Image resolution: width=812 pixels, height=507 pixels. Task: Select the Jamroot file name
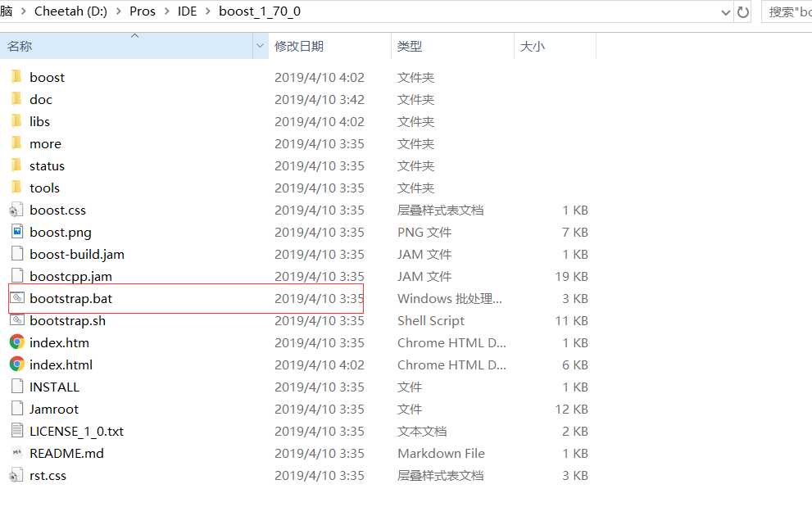(x=54, y=409)
